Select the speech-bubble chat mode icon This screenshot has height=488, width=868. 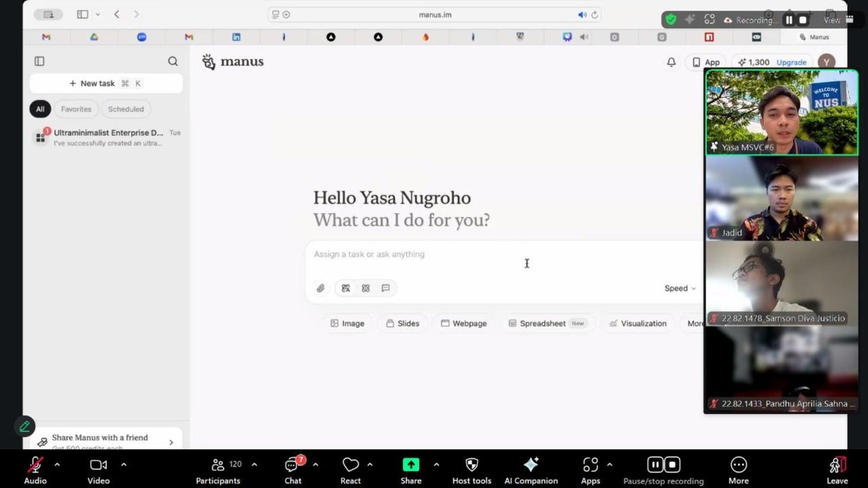(x=386, y=288)
